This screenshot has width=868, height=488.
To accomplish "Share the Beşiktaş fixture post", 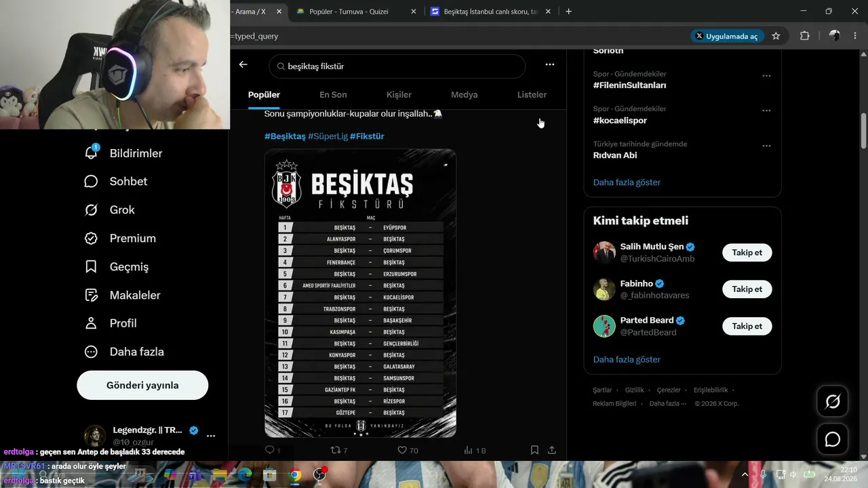I will (x=552, y=450).
